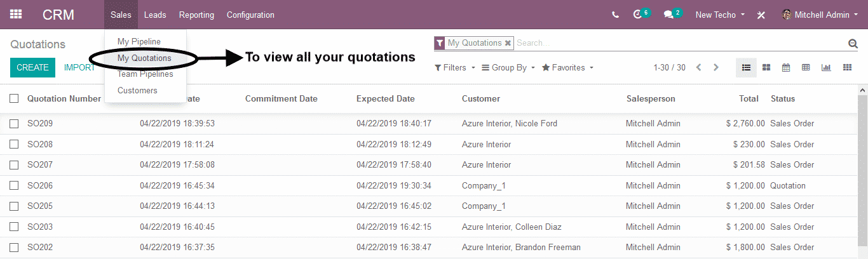Go to the next page arrow
Image resolution: width=868 pixels, height=259 pixels.
[x=716, y=67]
